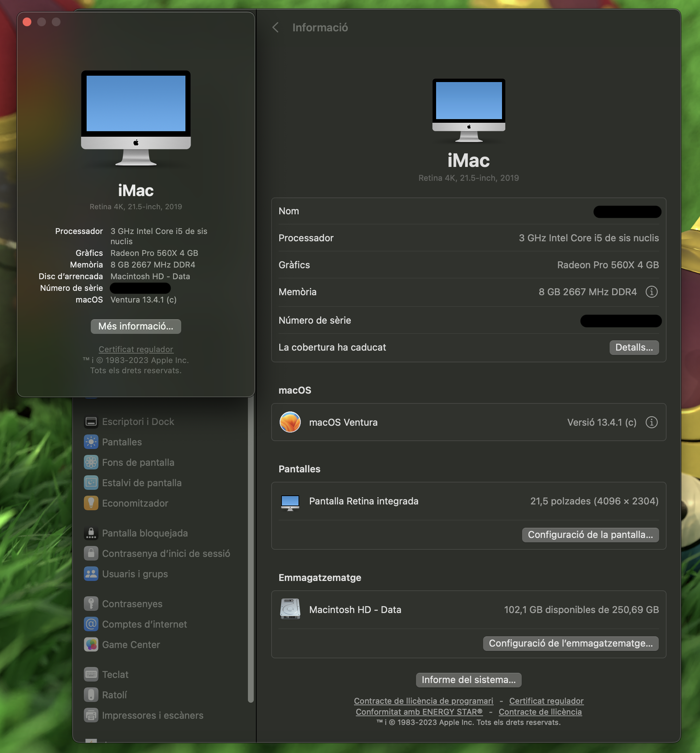Click the Pantalla Retina integrada display icon
Image resolution: width=700 pixels, height=753 pixels.
[290, 503]
